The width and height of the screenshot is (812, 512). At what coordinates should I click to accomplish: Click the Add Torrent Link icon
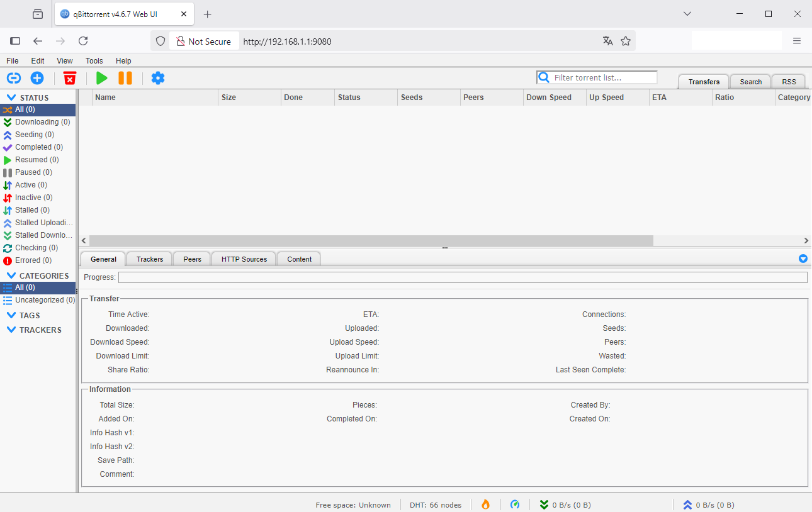tap(14, 78)
